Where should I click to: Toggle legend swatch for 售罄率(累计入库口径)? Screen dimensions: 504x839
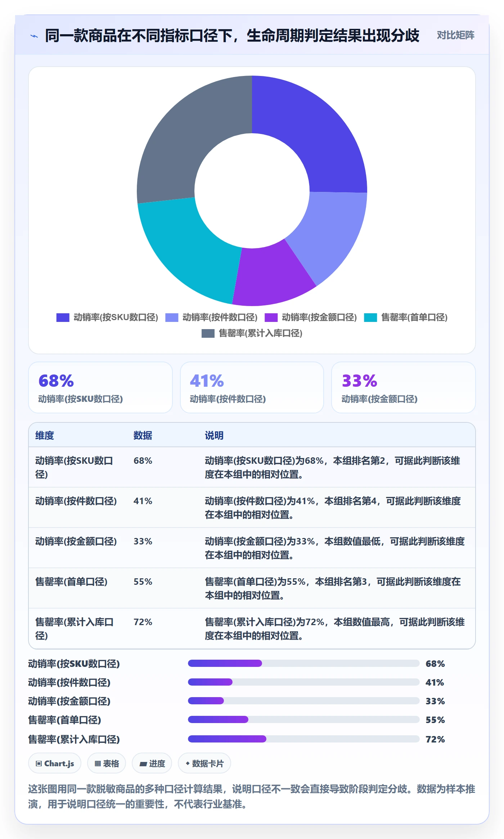point(208,333)
